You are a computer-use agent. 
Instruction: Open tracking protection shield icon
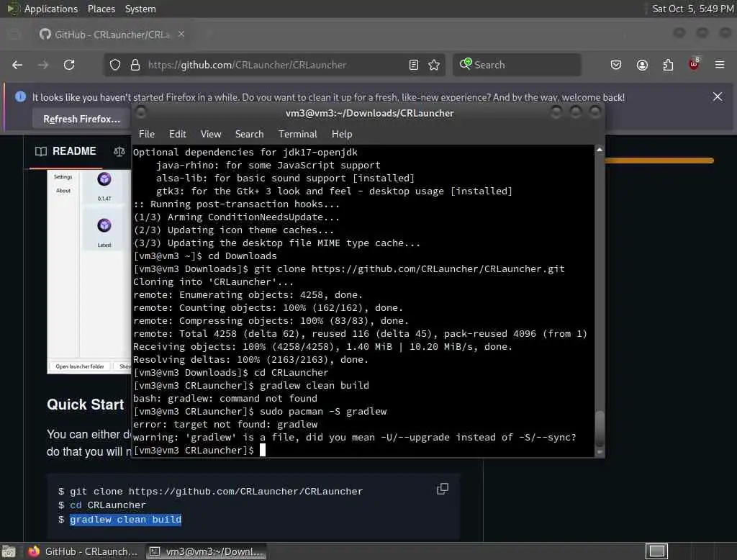[x=114, y=65]
